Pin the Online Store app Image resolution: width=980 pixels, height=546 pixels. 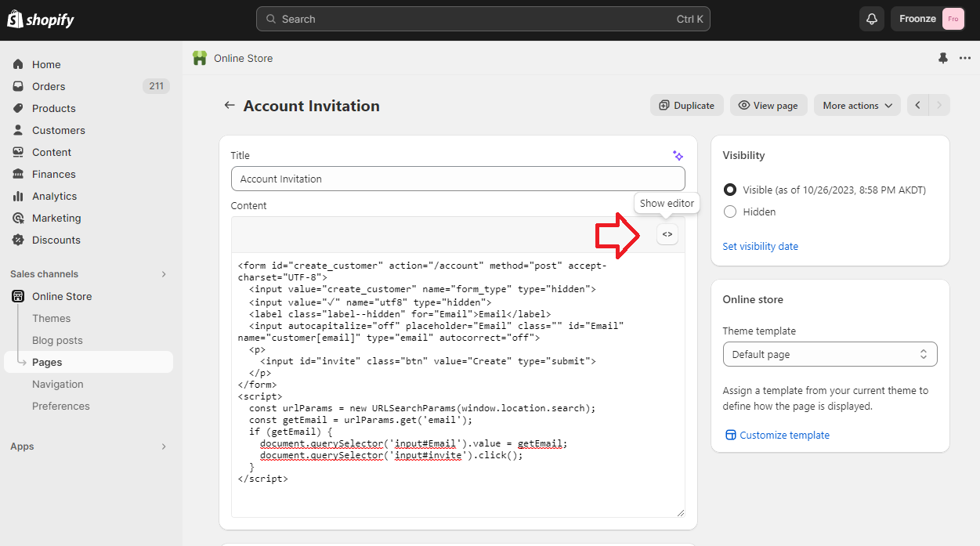pos(942,58)
